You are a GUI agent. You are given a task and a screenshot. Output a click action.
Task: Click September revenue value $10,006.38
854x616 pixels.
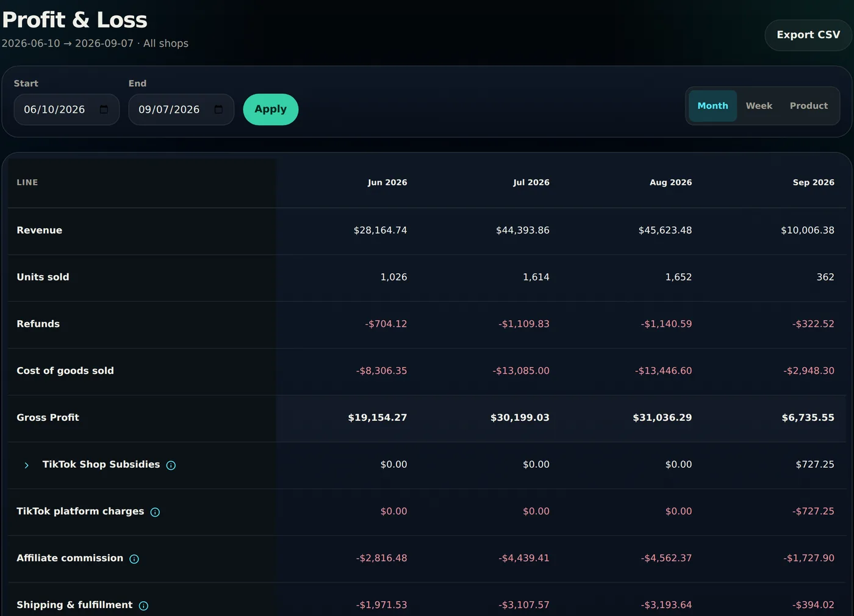pyautogui.click(x=808, y=231)
